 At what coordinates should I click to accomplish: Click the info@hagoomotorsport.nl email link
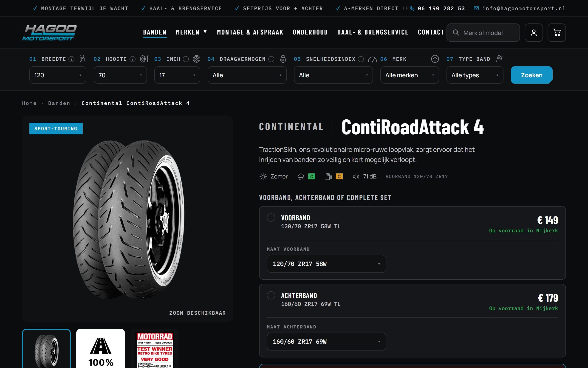(x=524, y=8)
